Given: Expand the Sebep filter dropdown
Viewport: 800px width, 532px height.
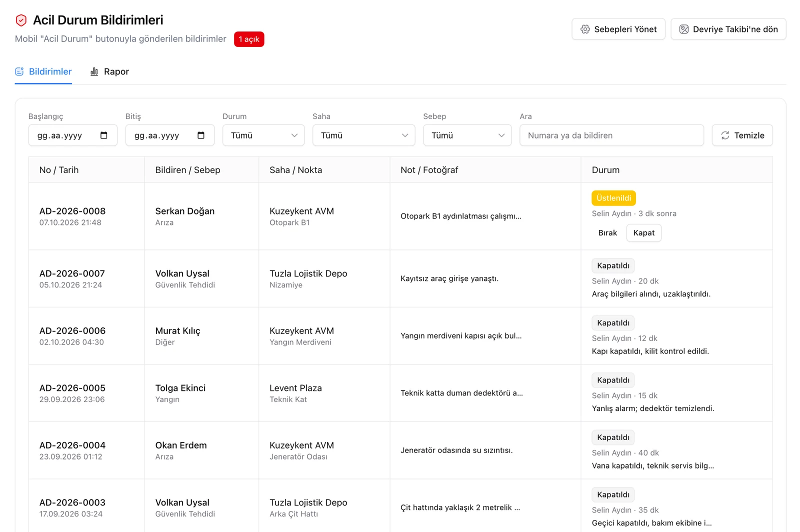Looking at the screenshot, I should (467, 135).
